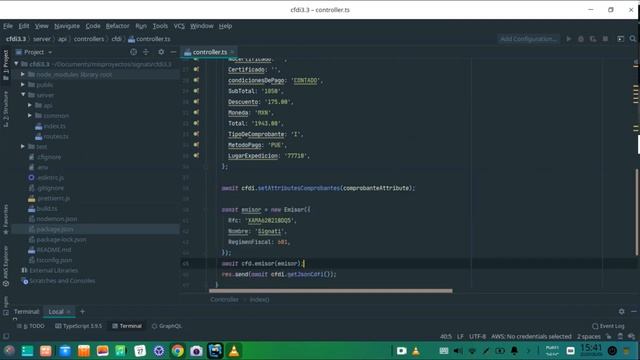Select package.json in project tree

coord(55,229)
